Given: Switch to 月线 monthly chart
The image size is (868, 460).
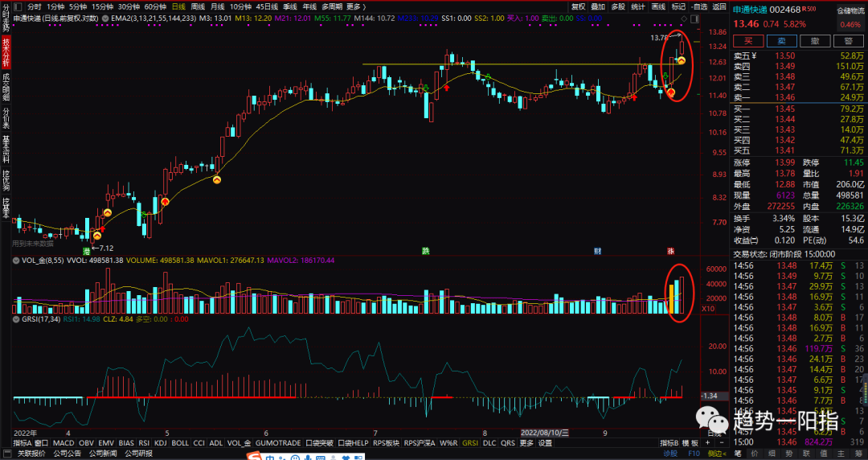Looking at the screenshot, I should [x=218, y=6].
